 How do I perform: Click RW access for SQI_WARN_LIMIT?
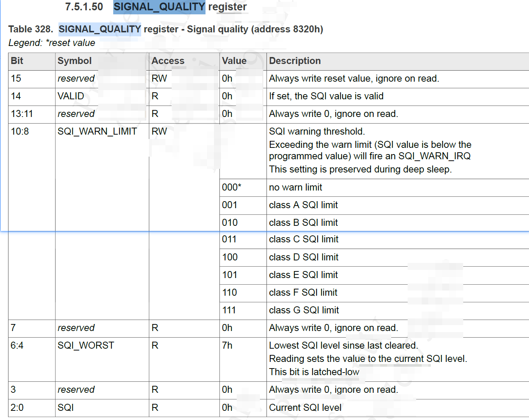(159, 131)
